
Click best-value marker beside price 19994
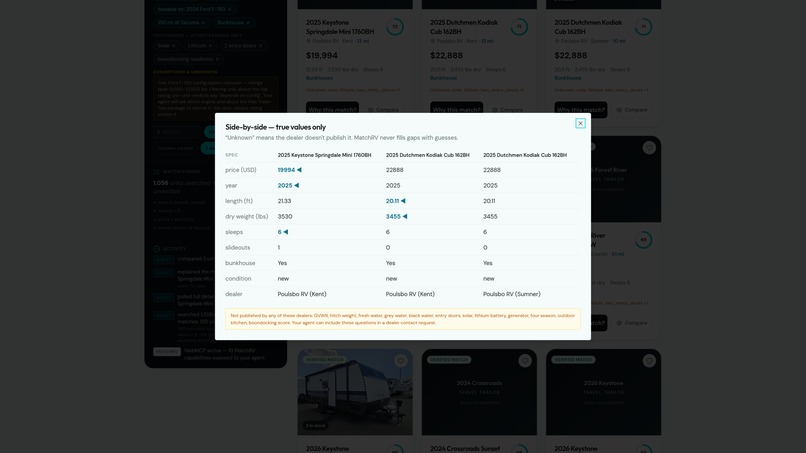(x=299, y=170)
